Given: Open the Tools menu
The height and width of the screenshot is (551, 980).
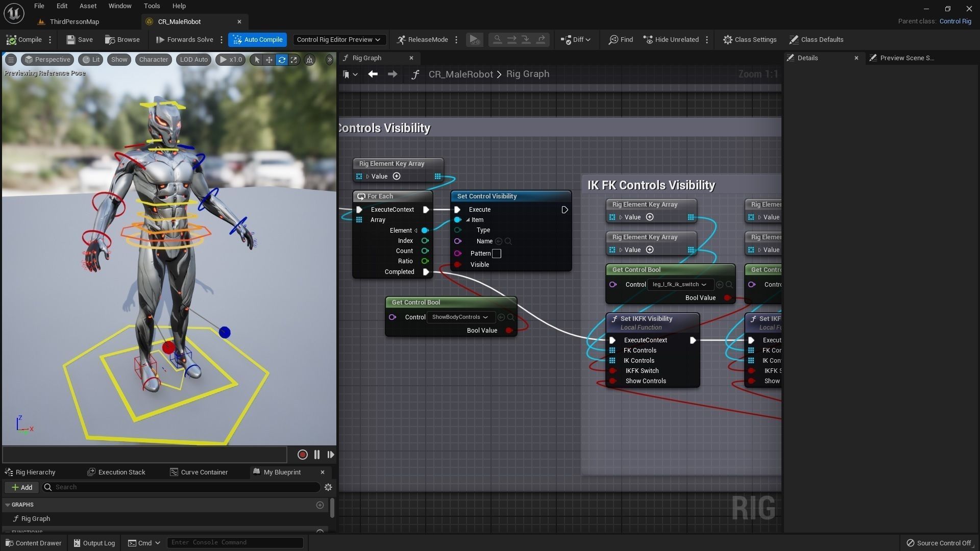Looking at the screenshot, I should click(x=152, y=6).
